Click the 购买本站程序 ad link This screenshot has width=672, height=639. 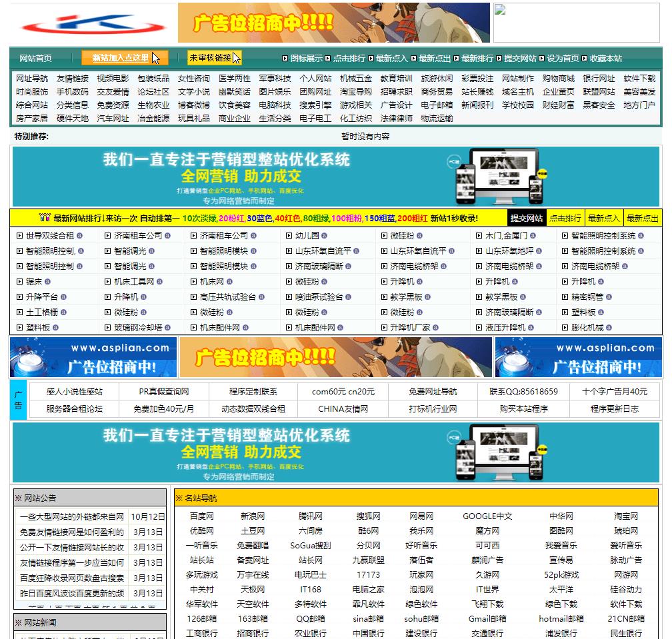point(524,408)
